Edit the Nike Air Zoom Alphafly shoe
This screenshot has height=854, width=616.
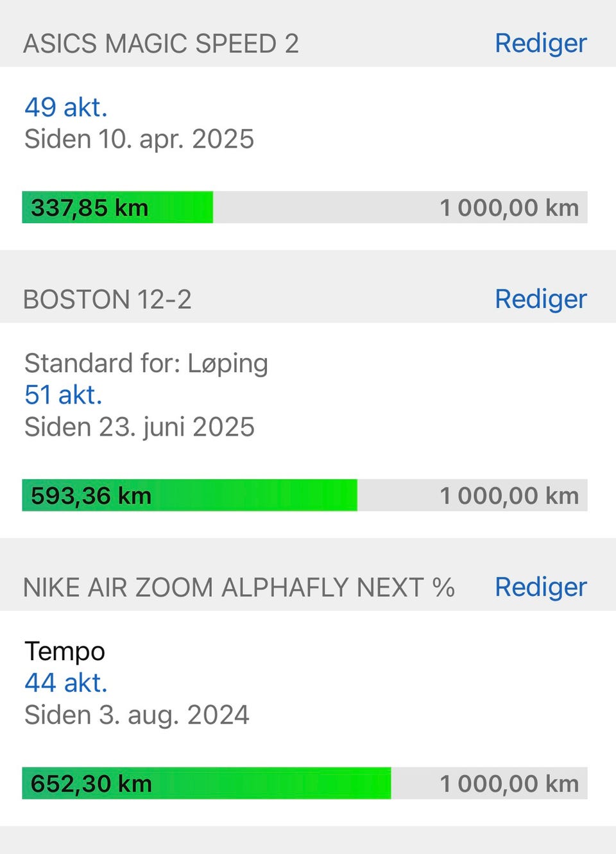tap(540, 587)
